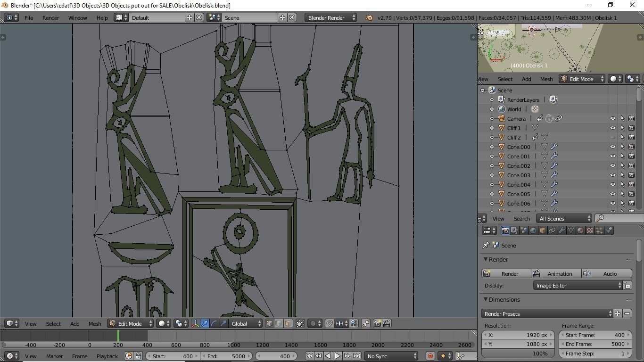
Task: Click the outliner search field
Action: click(x=619, y=219)
